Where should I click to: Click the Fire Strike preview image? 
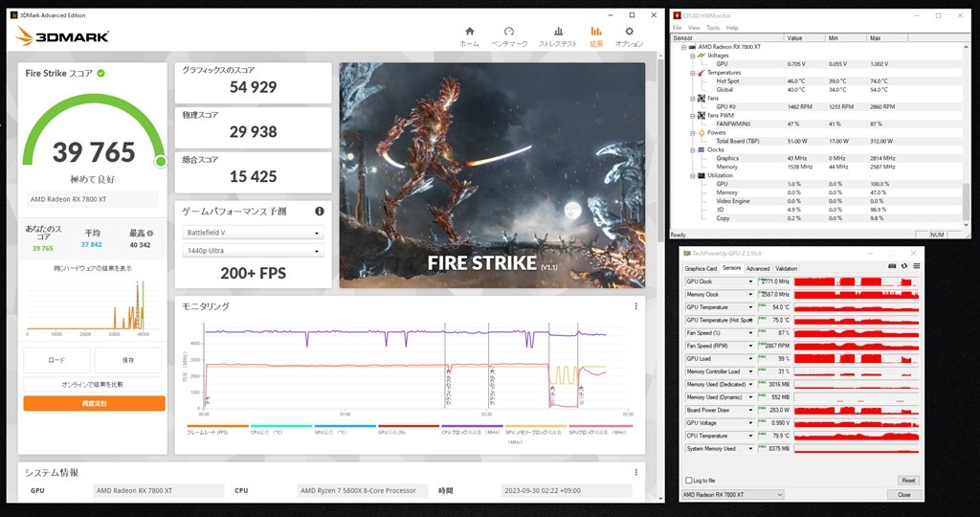pos(493,175)
